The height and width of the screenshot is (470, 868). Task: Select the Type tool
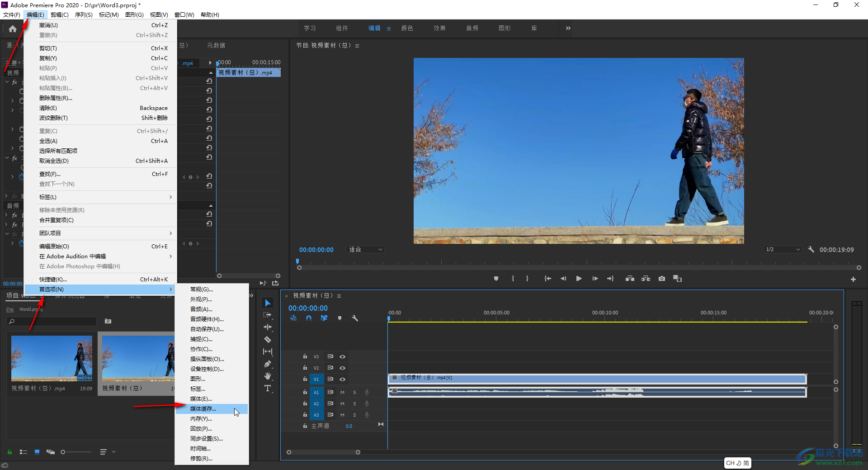[268, 389]
